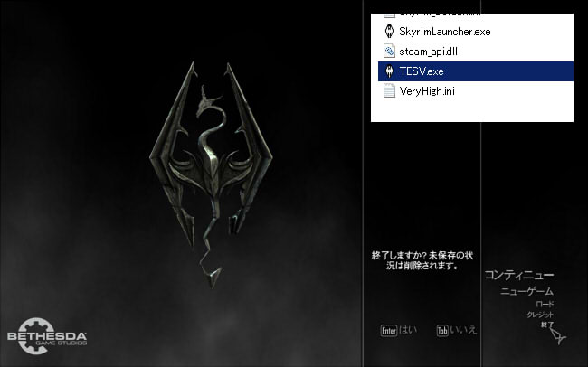Open クレジット from the main menu
The width and height of the screenshot is (588, 367).
point(540,315)
